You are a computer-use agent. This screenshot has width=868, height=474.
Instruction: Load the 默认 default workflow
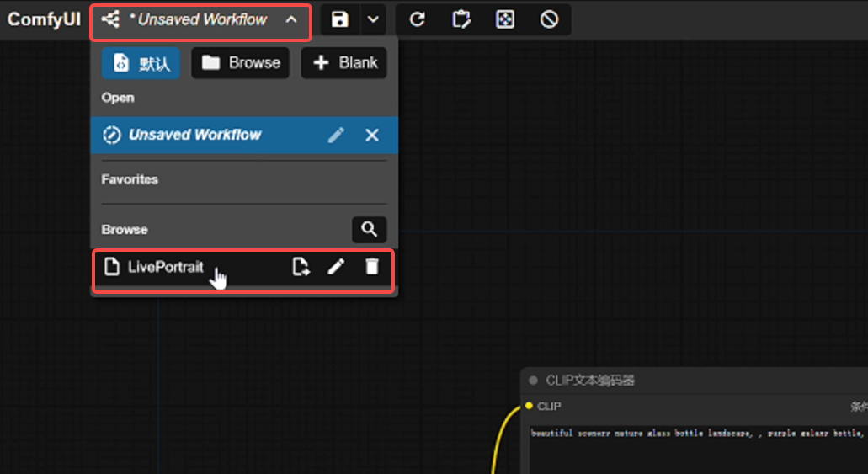pyautogui.click(x=141, y=63)
